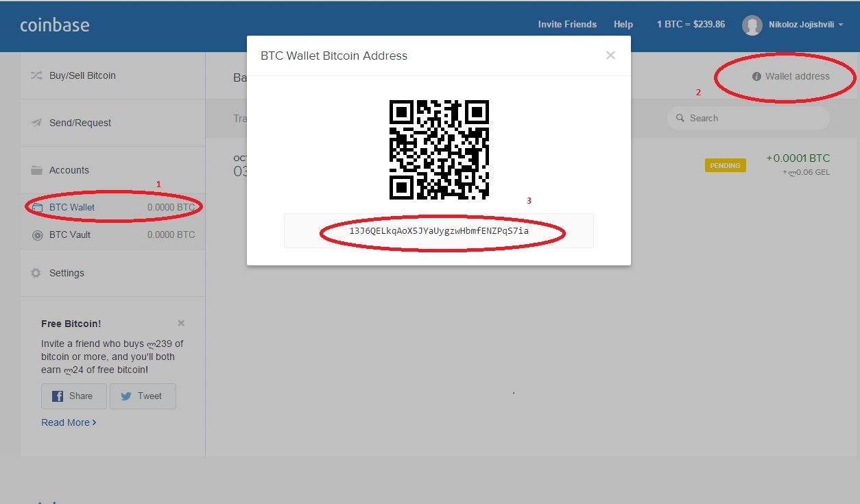Click the BTC Vault icon

38,235
